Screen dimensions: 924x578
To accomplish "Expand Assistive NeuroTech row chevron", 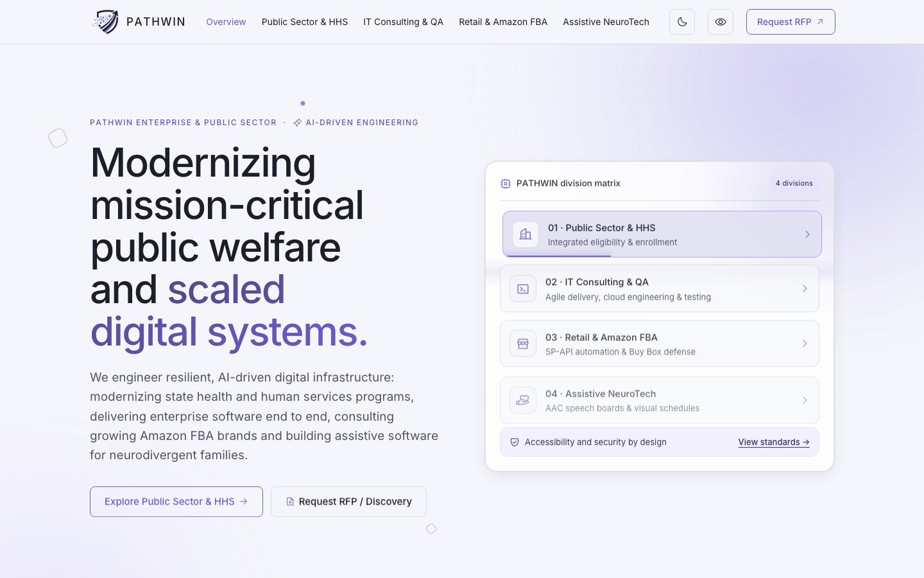I will pyautogui.click(x=805, y=400).
